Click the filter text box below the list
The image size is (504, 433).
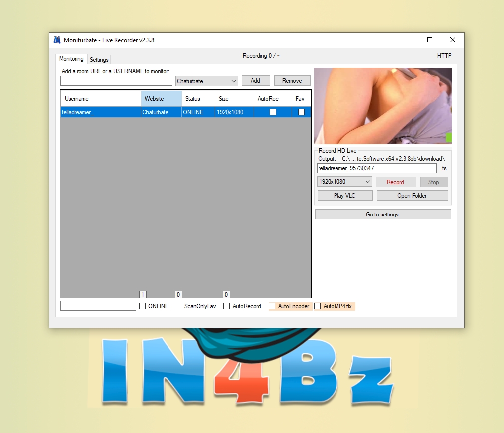pos(98,306)
